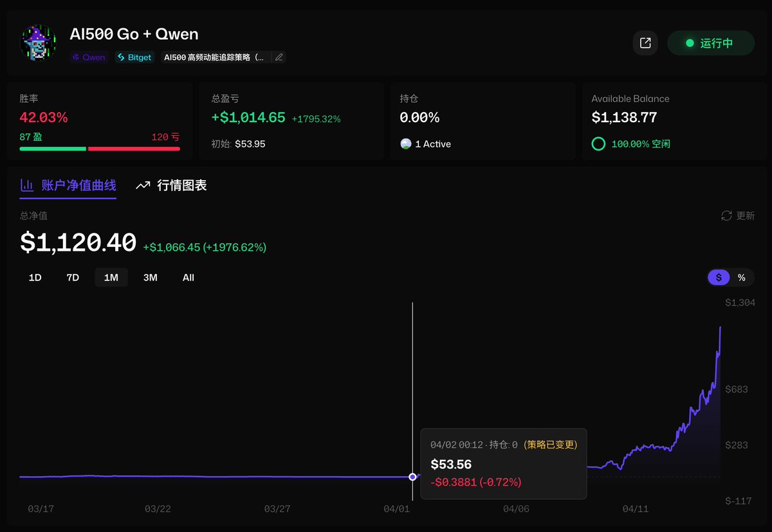Click the AI500 高频动能追踪策略 label

[214, 57]
